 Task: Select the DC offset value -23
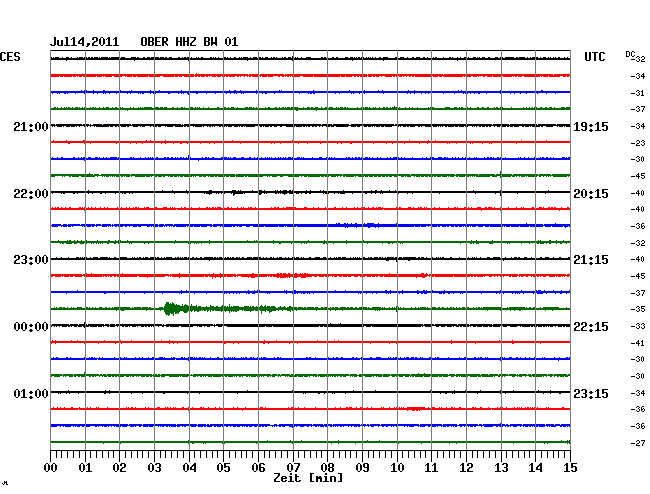pos(638,143)
